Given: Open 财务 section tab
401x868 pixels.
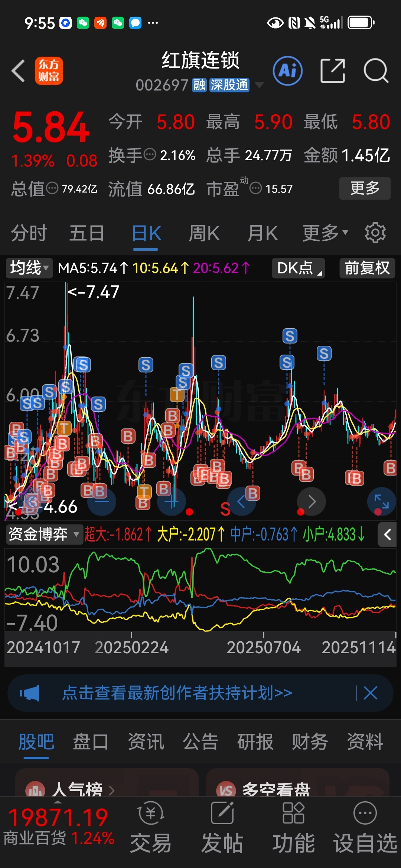Looking at the screenshot, I should [x=310, y=742].
